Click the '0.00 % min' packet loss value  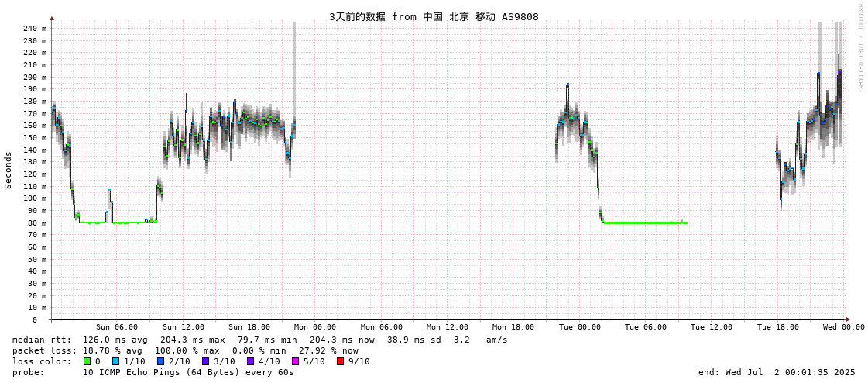coord(259,350)
